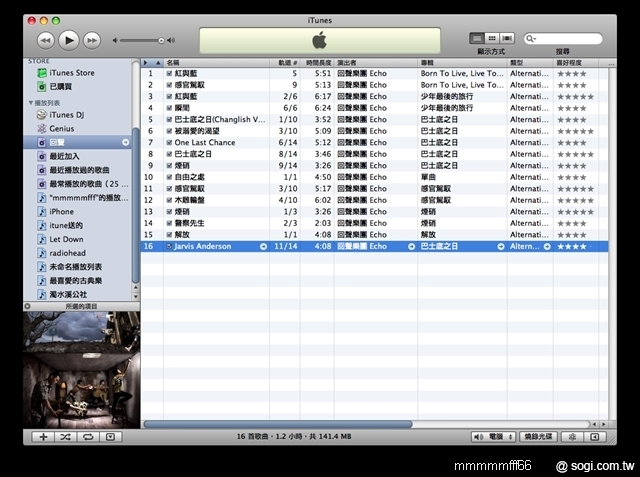Toggle the repeat button
The height and width of the screenshot is (477, 640).
point(88,437)
